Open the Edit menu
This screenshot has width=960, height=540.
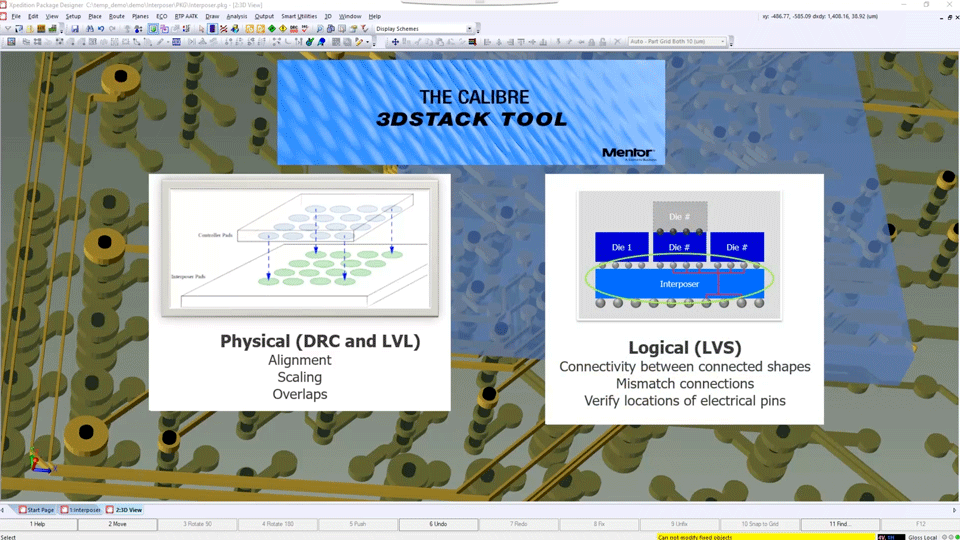33,17
